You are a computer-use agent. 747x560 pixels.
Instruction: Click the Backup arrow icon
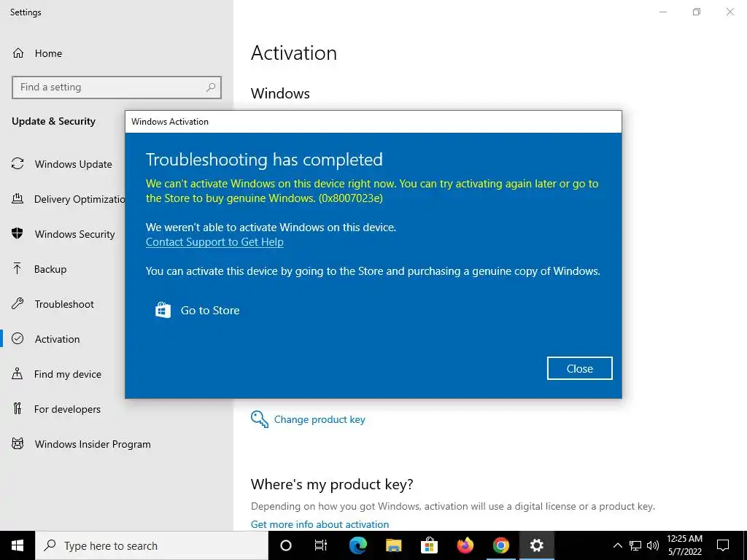(18, 268)
